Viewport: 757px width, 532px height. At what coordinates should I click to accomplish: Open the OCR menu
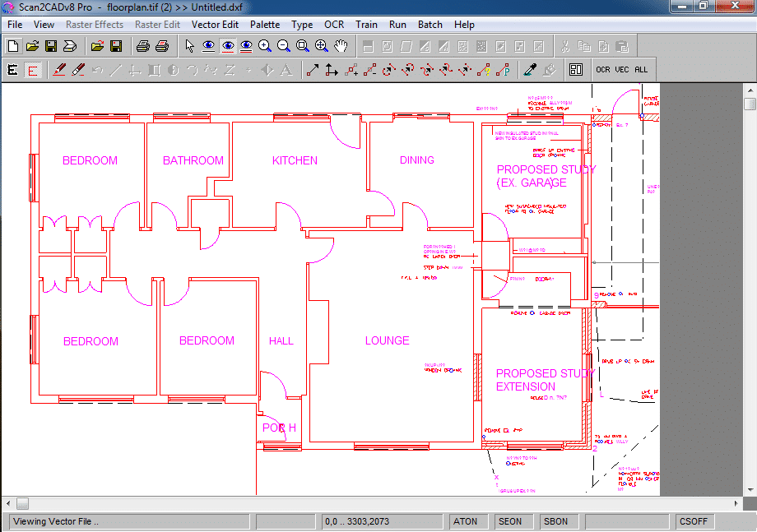pos(334,25)
